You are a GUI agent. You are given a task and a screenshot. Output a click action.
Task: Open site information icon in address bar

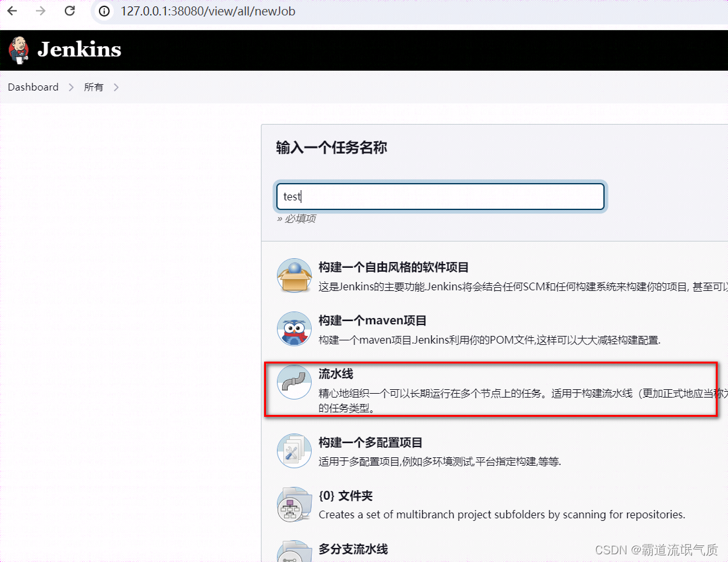[105, 11]
